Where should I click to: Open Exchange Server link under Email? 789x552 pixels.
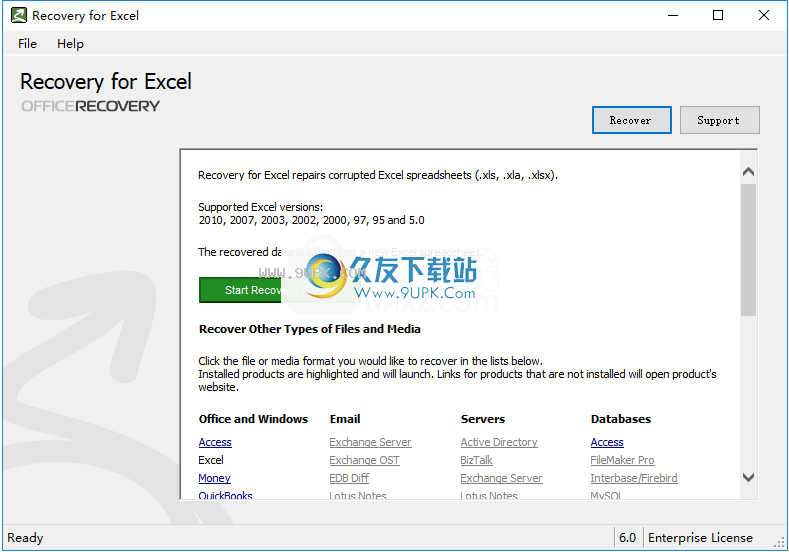click(370, 442)
